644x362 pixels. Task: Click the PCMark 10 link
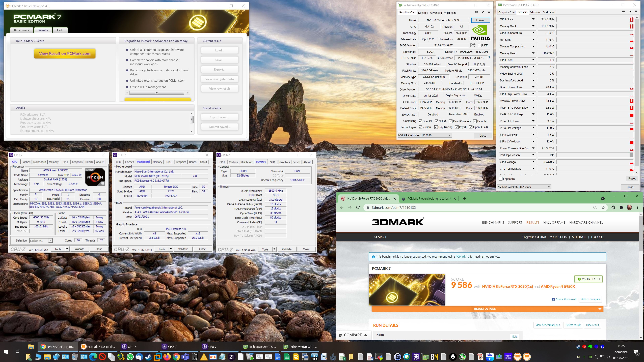point(462,257)
